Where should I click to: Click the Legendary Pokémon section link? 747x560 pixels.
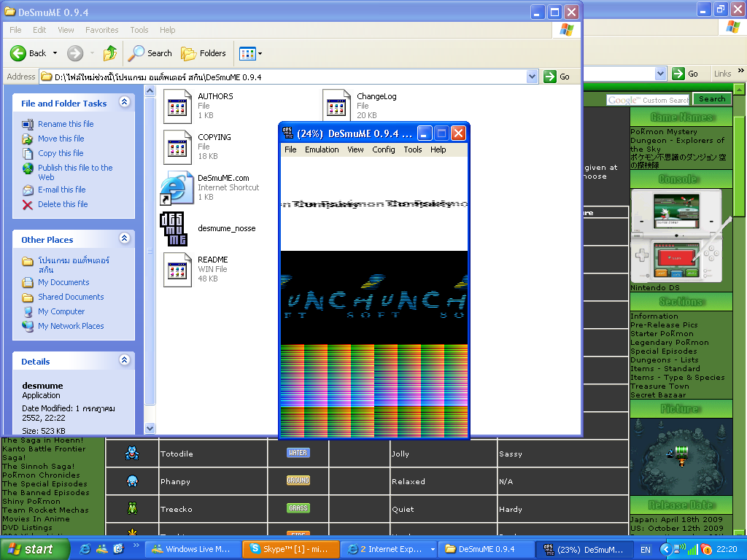point(670,343)
